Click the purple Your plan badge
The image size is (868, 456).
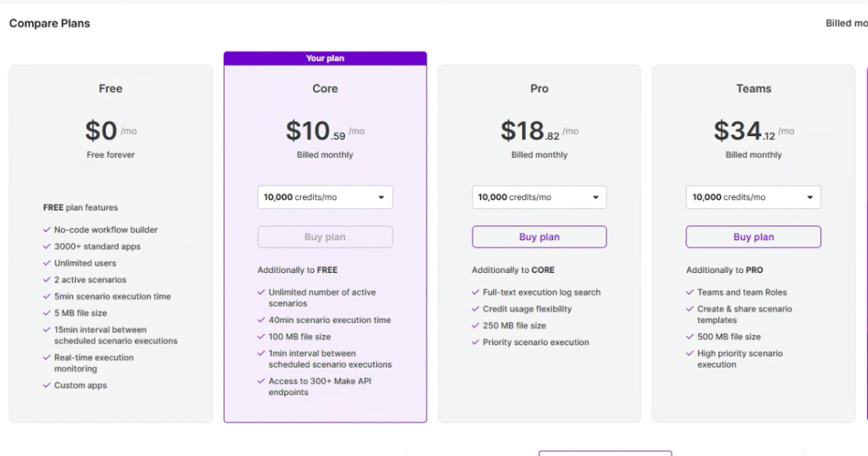point(325,59)
